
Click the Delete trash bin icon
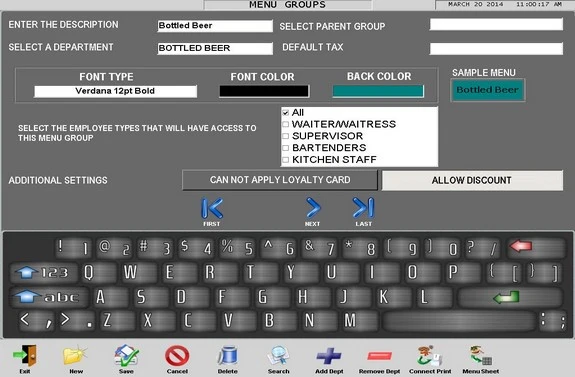tap(227, 356)
